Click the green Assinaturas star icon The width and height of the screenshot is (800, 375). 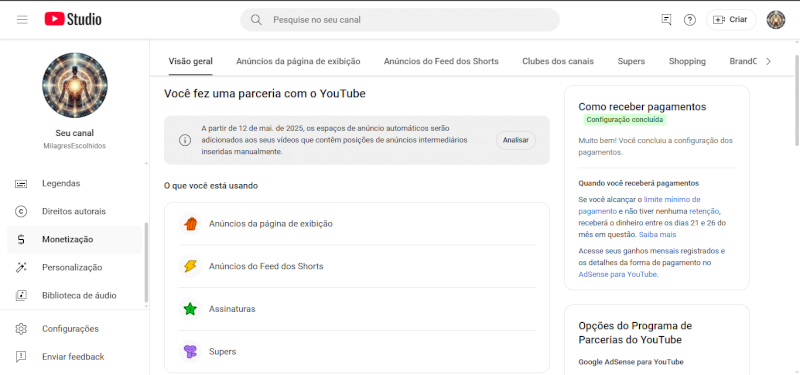click(190, 309)
